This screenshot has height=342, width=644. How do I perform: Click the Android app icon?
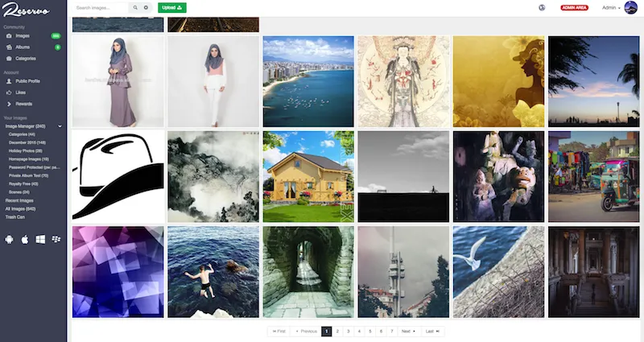[9, 239]
